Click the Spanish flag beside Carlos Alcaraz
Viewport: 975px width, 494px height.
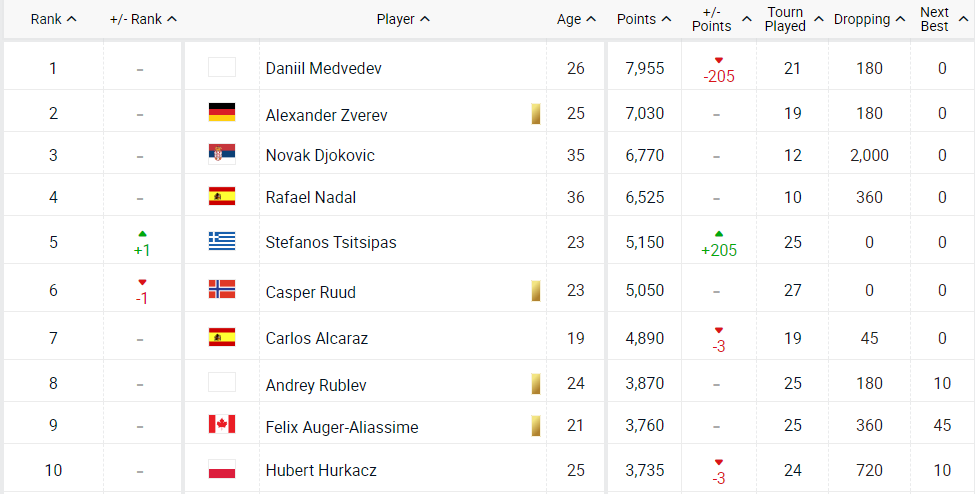(x=221, y=337)
